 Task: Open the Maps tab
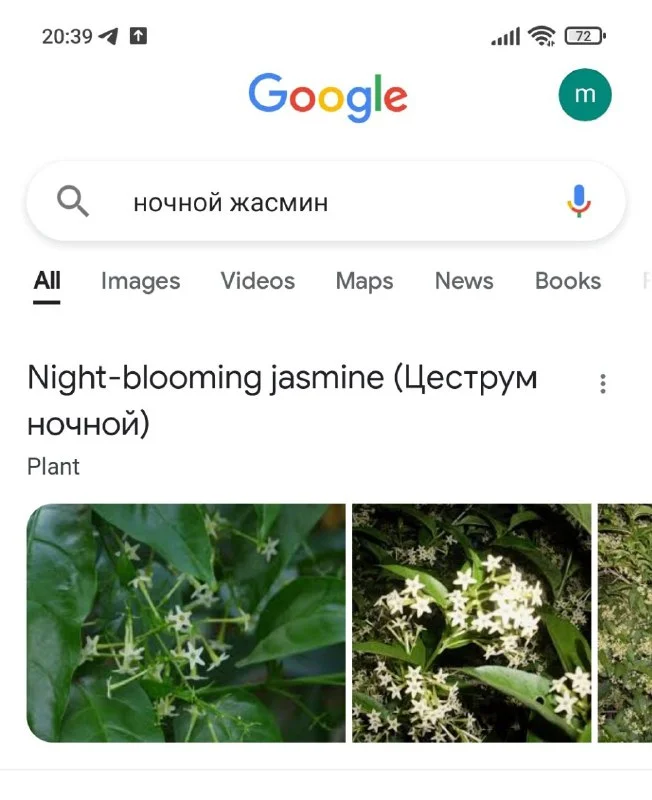[364, 281]
